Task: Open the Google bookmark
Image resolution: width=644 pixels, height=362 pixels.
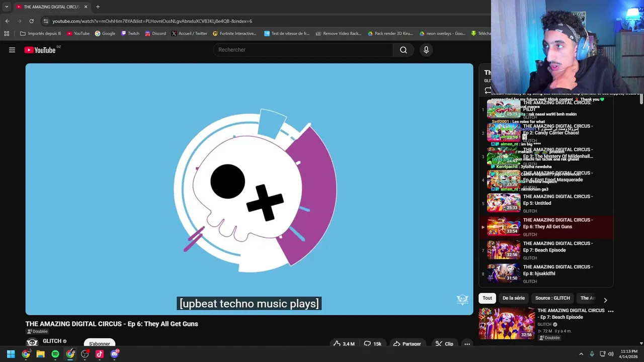Action: click(105, 34)
